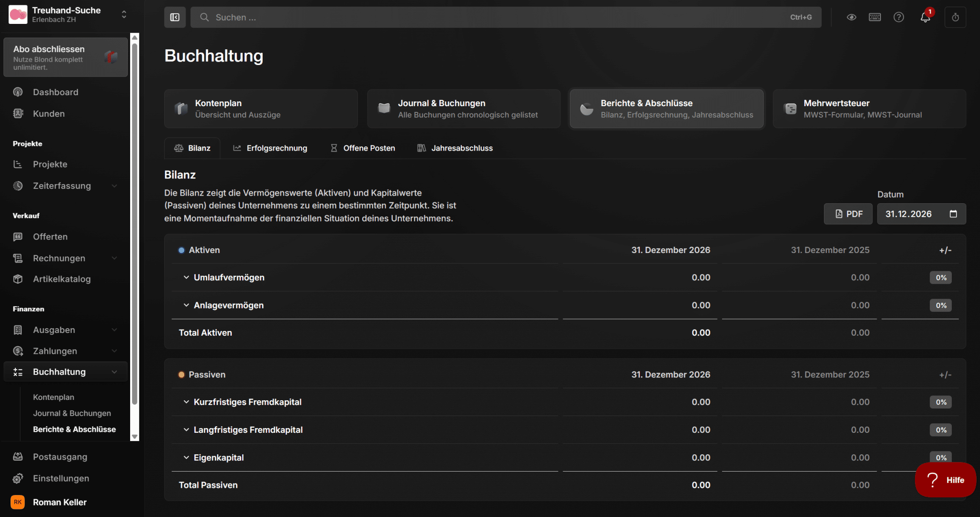Click the red Hilfe button
The height and width of the screenshot is (517, 980).
[945, 480]
